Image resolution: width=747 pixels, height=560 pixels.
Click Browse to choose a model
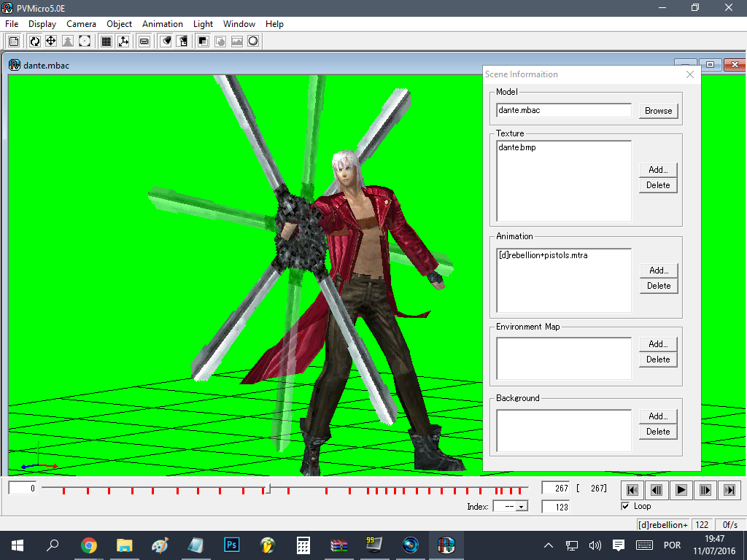(x=659, y=111)
